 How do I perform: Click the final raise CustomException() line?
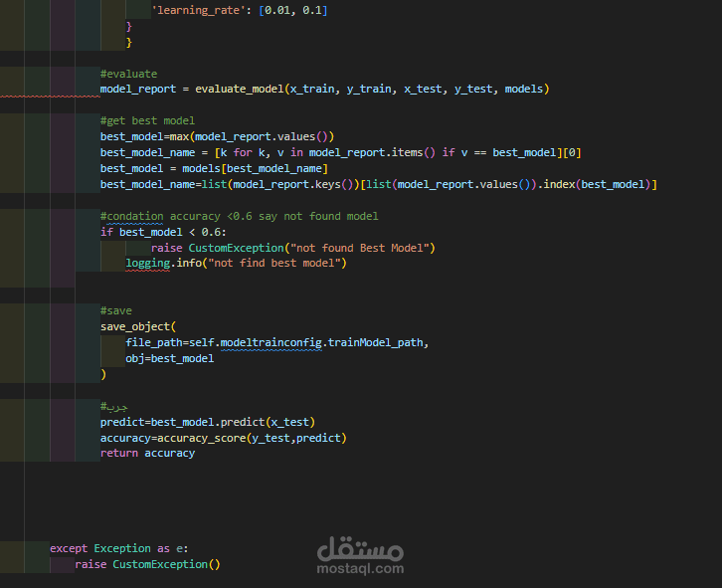(148, 564)
